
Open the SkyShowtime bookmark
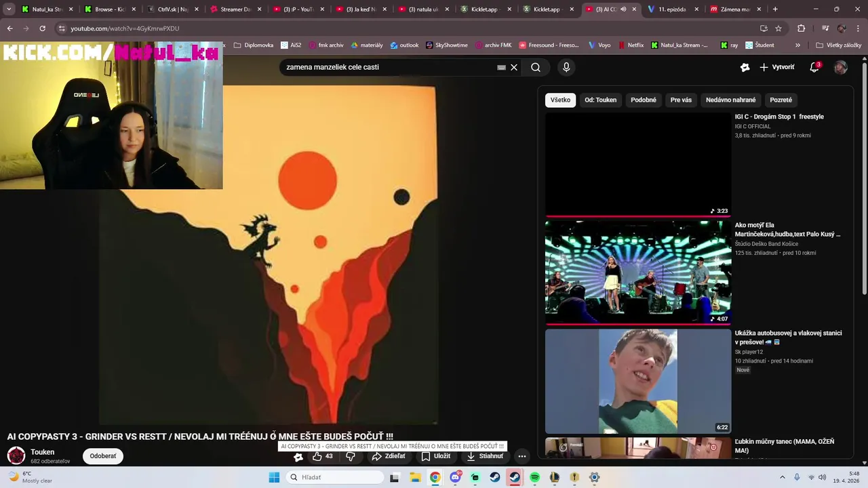[x=447, y=45]
